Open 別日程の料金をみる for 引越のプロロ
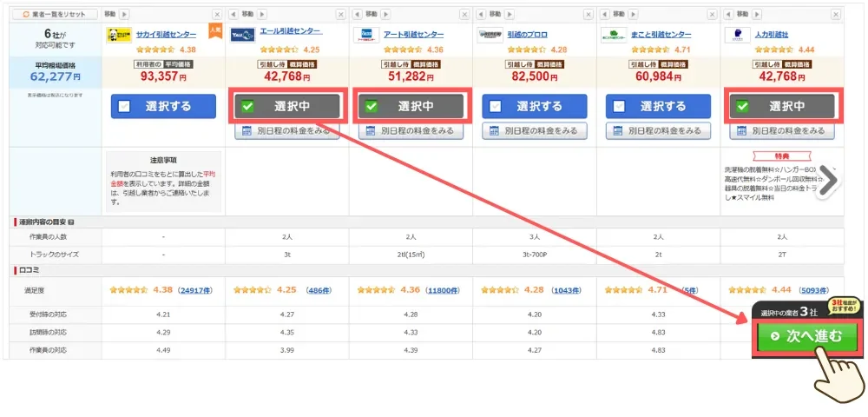The width and height of the screenshot is (868, 417). (x=535, y=131)
